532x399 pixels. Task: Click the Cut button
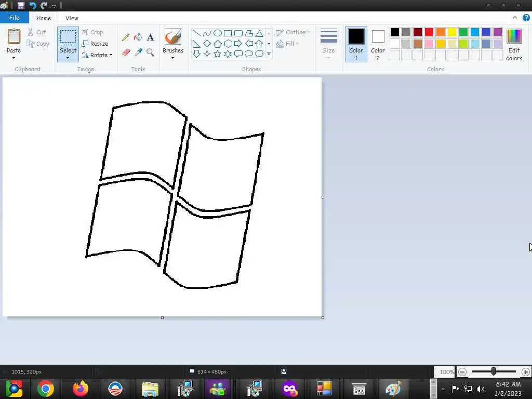click(x=37, y=32)
